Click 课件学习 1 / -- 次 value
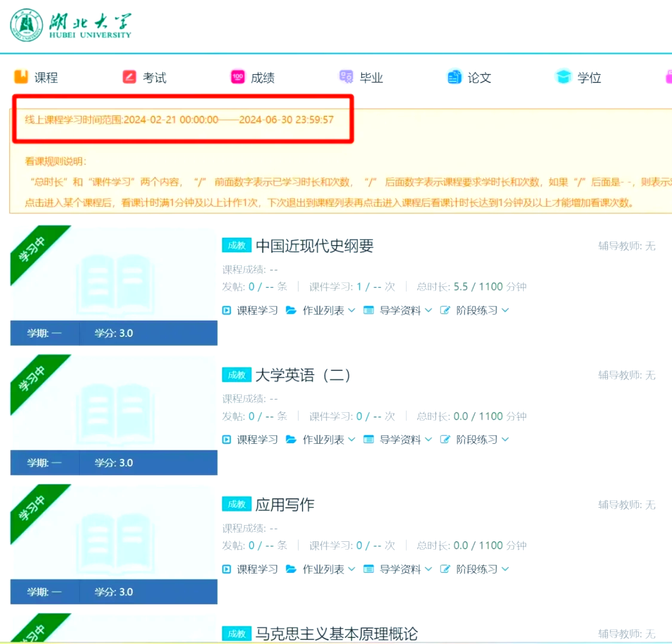The image size is (672, 644). tap(352, 287)
